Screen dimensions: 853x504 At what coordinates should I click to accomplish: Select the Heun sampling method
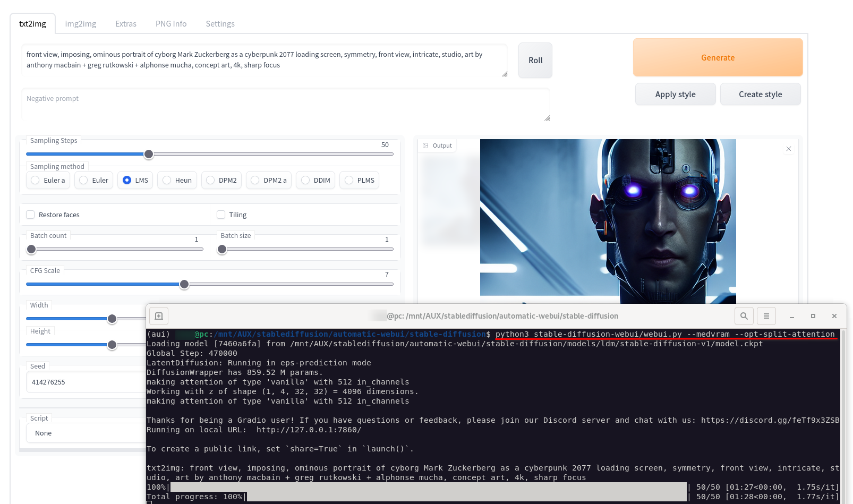coord(166,180)
